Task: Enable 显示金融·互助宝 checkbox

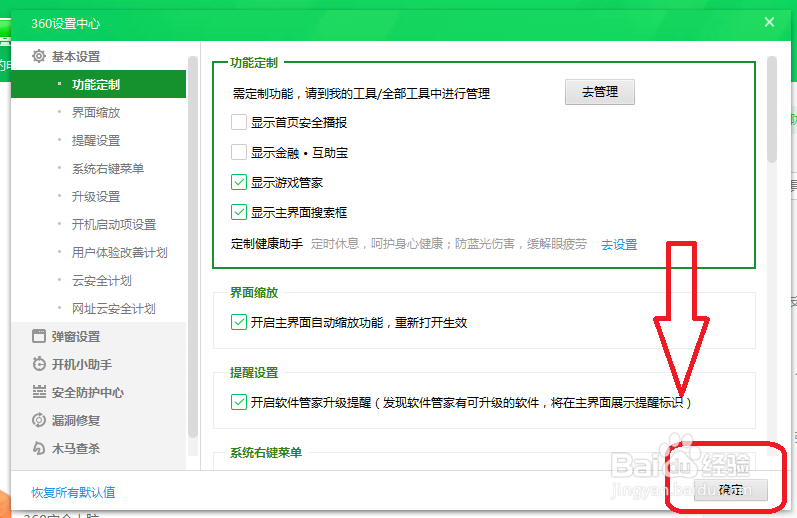Action: [x=238, y=152]
